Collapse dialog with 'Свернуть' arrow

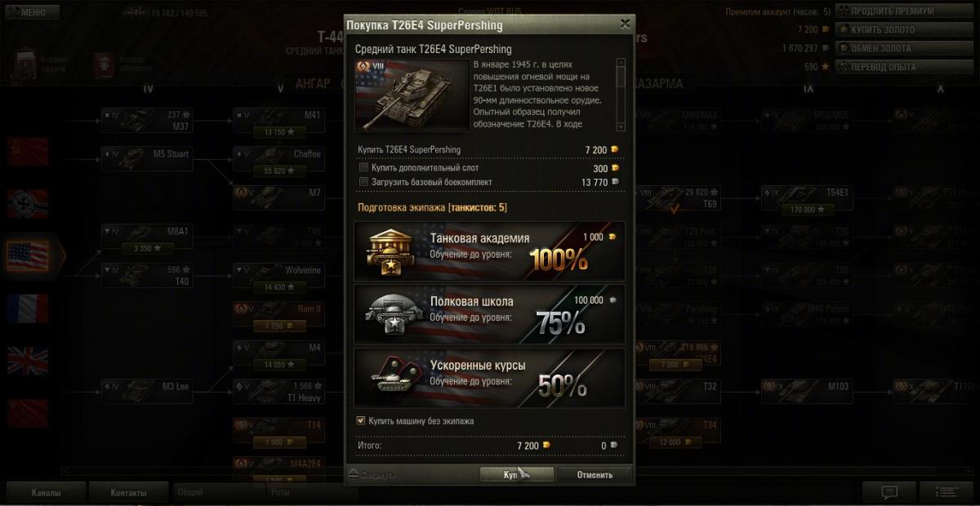tap(372, 473)
